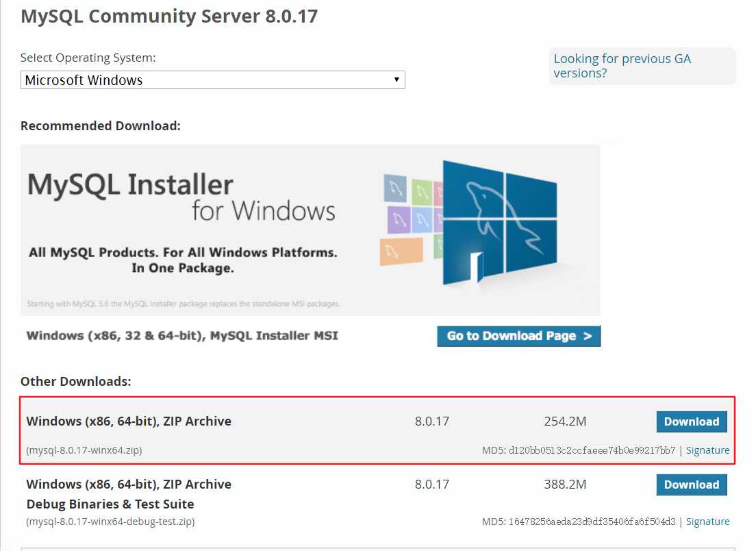The image size is (756, 551).
Task: Click the All MySQL Products tagline text
Action: [x=184, y=260]
